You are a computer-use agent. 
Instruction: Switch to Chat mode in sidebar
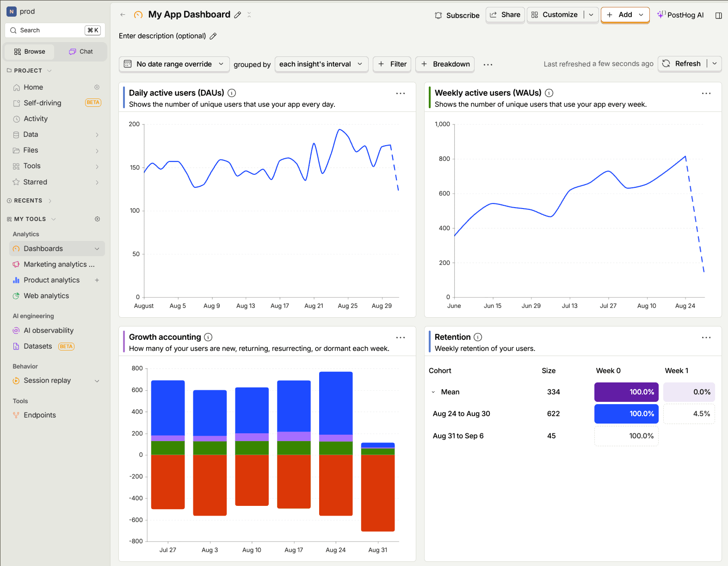pos(81,52)
